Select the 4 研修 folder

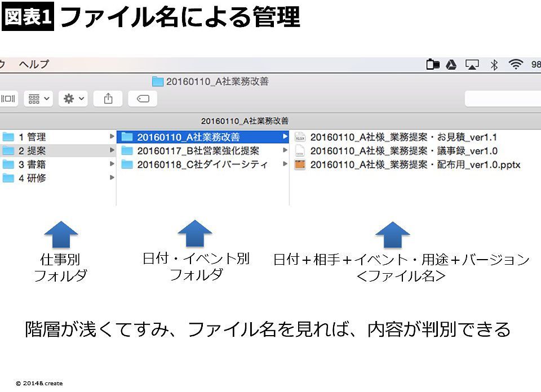pos(33,178)
